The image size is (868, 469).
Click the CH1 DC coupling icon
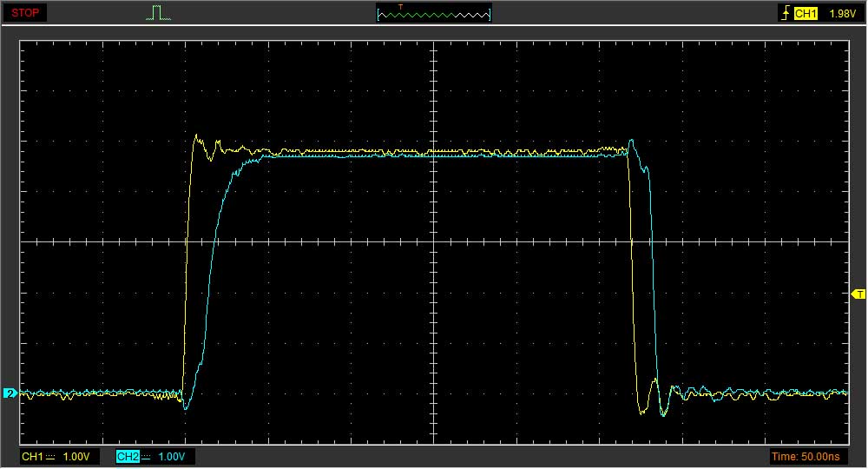point(50,456)
